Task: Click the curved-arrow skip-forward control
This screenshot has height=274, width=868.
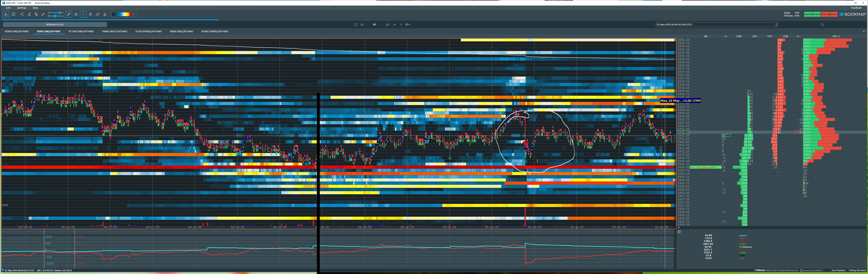Action: pyautogui.click(x=394, y=25)
